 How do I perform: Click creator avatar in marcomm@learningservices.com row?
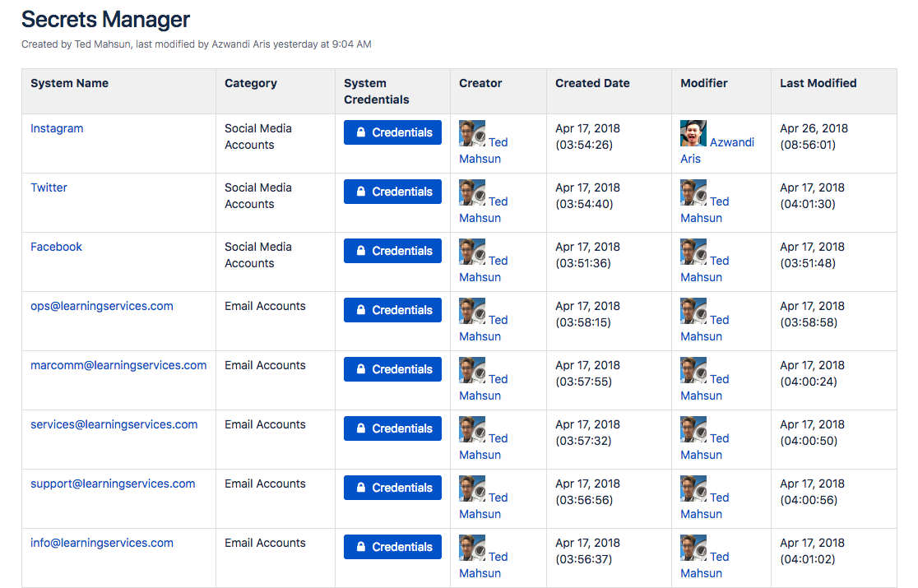pyautogui.click(x=472, y=370)
